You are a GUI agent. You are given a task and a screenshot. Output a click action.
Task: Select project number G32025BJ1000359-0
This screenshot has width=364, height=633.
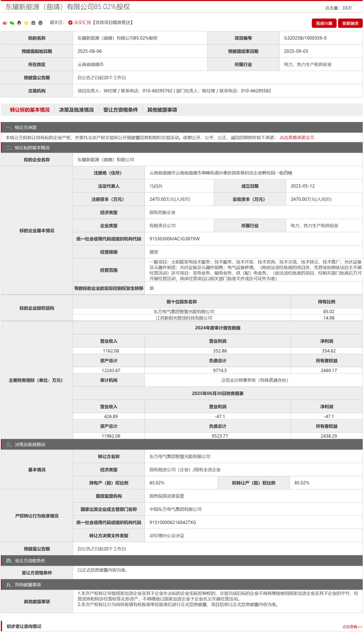tap(305, 38)
